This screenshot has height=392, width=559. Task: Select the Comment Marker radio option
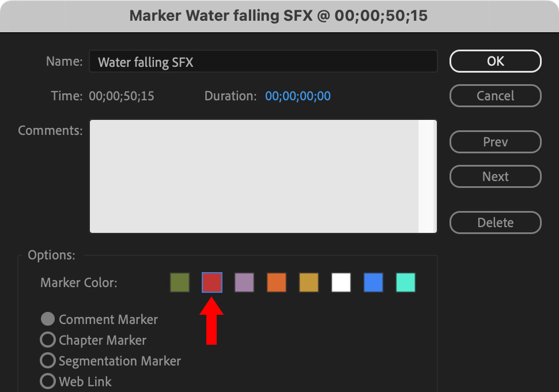pos(48,319)
